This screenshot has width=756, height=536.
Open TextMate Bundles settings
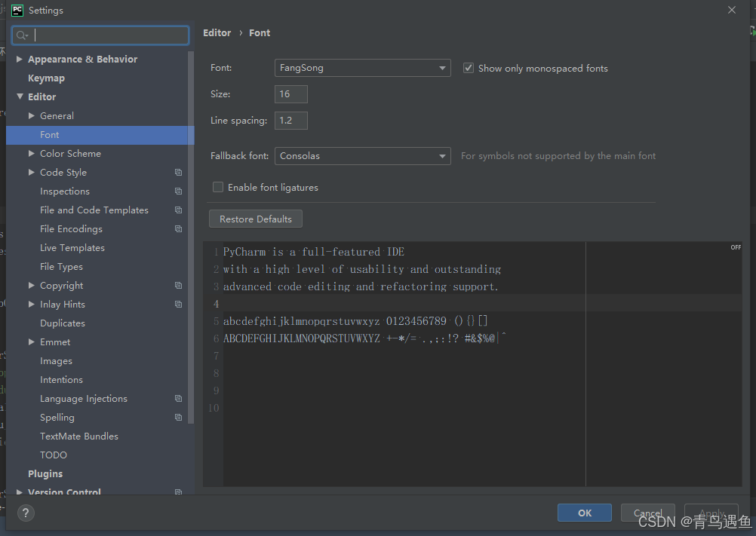point(79,436)
